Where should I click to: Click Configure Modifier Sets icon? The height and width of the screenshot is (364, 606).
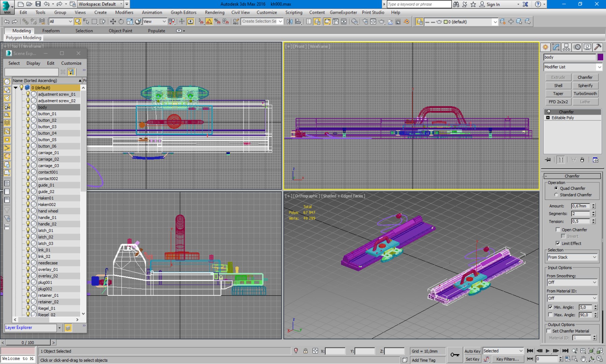pos(596,160)
